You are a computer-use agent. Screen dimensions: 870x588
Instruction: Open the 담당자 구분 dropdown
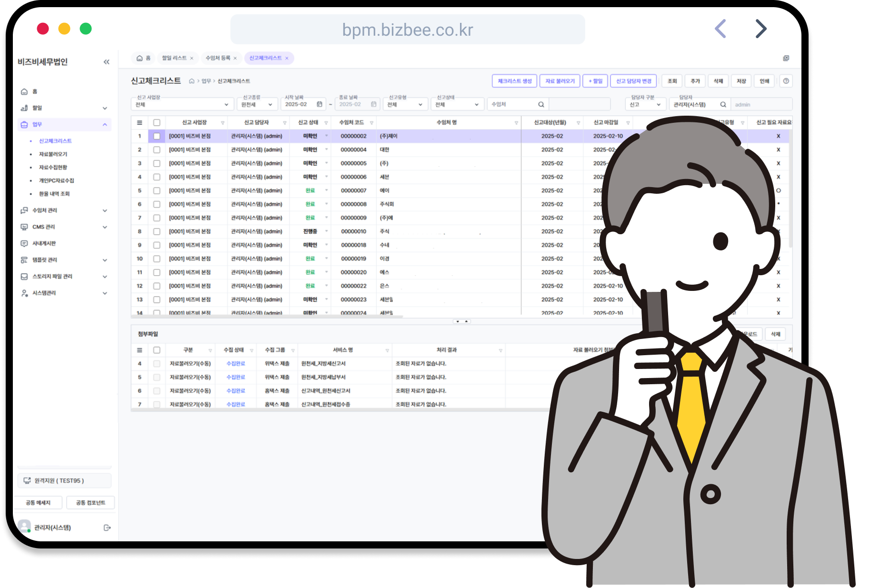645,104
